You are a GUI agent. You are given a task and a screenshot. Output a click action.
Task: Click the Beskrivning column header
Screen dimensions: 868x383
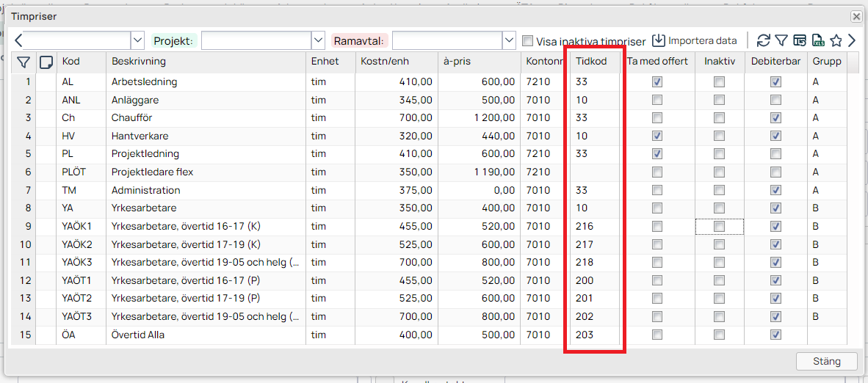tap(139, 62)
